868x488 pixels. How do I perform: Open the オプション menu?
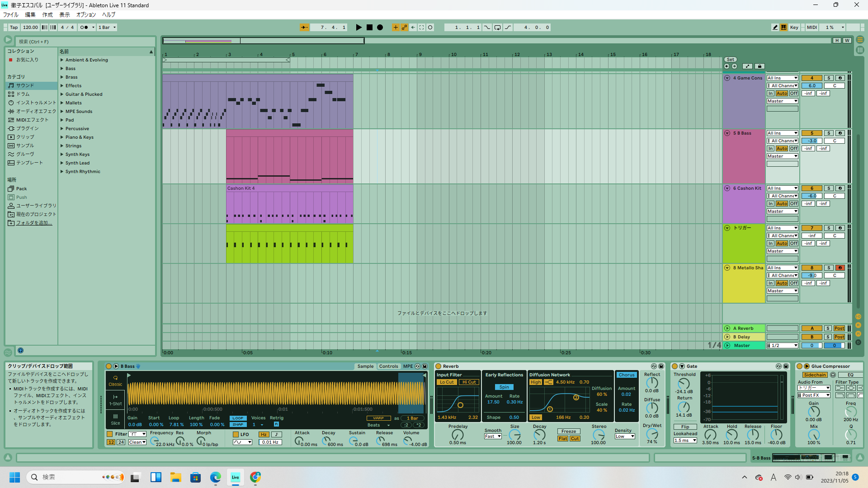(x=86, y=15)
